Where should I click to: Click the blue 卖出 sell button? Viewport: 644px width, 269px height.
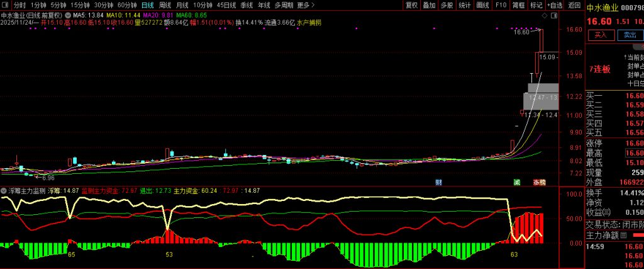[630, 35]
